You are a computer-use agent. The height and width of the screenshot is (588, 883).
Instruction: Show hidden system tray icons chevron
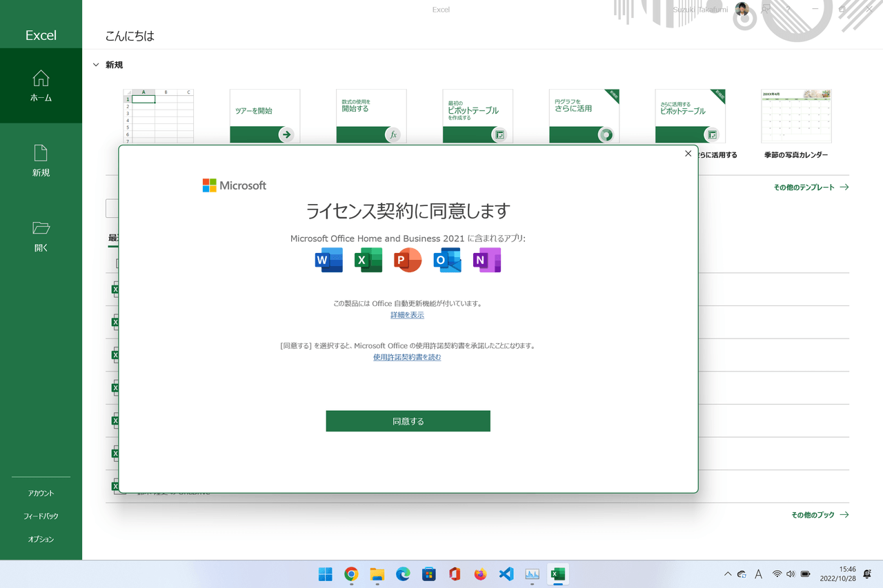pyautogui.click(x=727, y=574)
